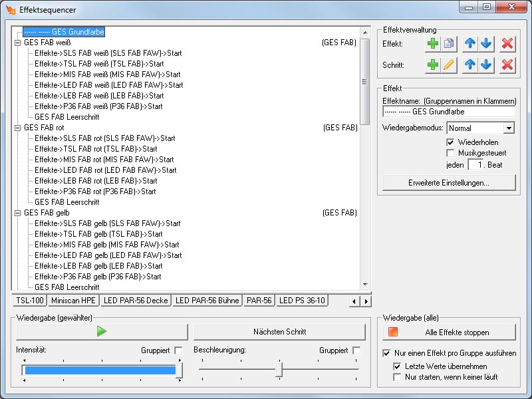Delete the selected effect
The image size is (532, 399).
pyautogui.click(x=507, y=43)
